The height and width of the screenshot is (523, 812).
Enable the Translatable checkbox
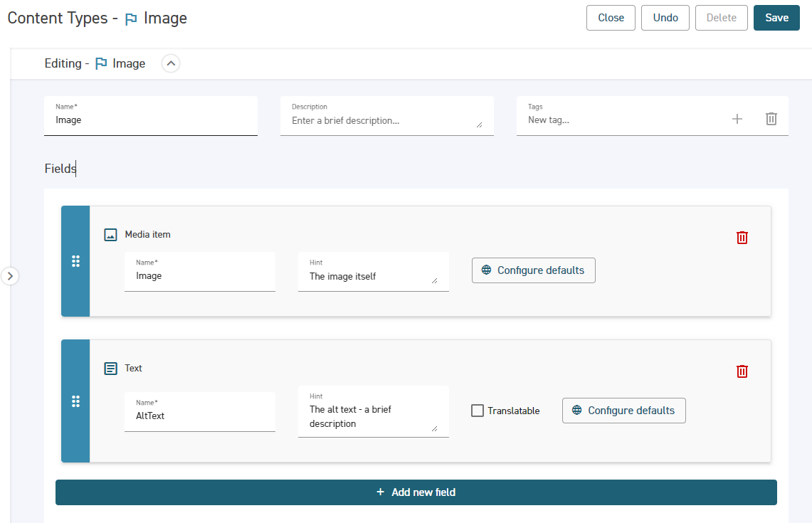pos(478,411)
